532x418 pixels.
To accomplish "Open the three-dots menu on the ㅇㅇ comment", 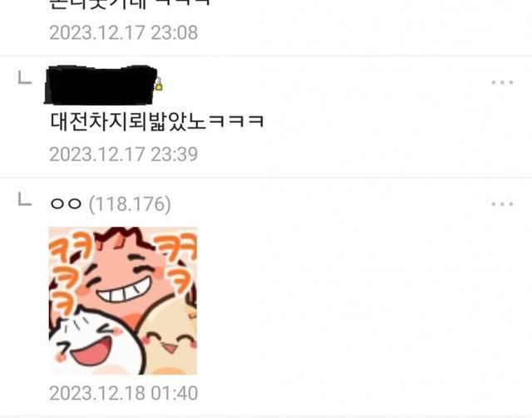I will [x=502, y=204].
